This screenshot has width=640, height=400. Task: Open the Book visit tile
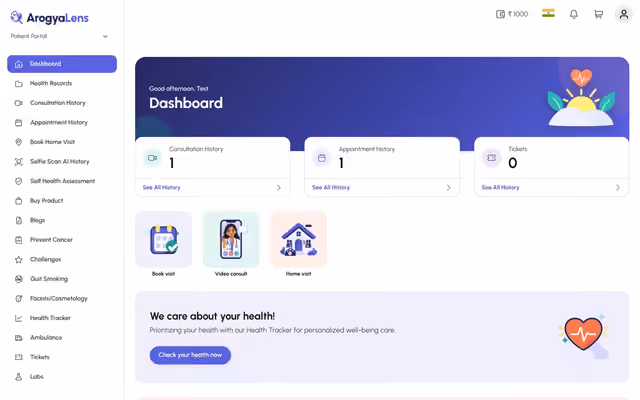pyautogui.click(x=164, y=244)
